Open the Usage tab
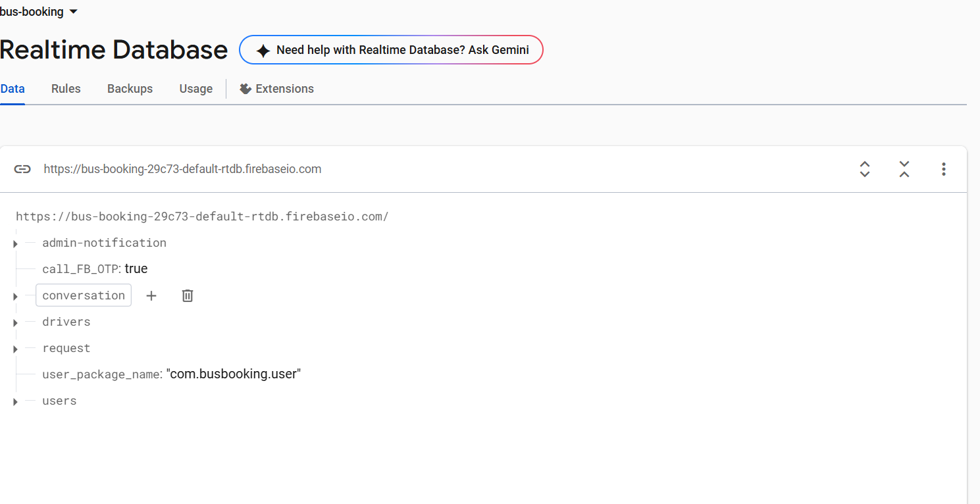This screenshot has width=980, height=504. click(196, 89)
